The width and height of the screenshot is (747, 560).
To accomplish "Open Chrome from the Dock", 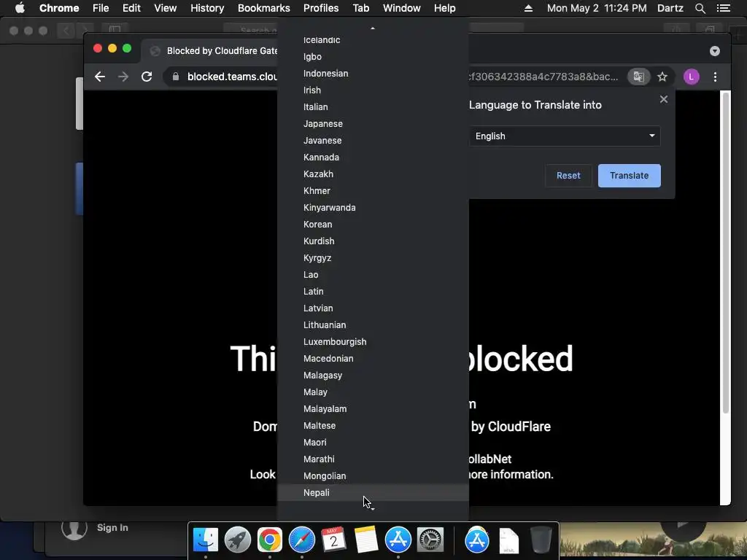I will point(270,540).
